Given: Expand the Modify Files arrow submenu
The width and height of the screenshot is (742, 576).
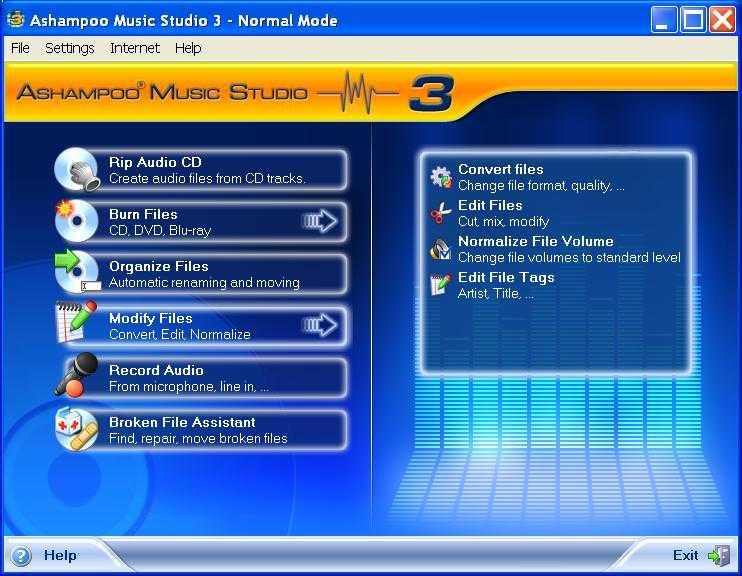Looking at the screenshot, I should coord(320,326).
